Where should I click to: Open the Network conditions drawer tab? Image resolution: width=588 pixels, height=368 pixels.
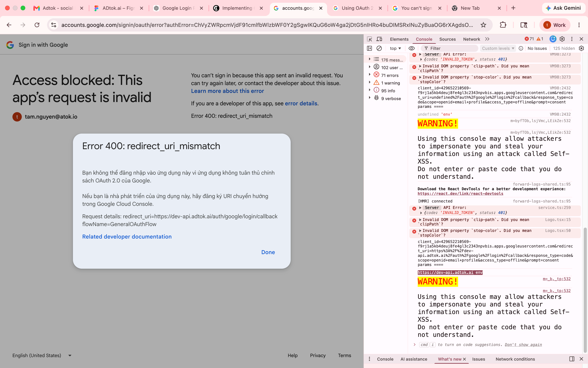(x=515, y=359)
